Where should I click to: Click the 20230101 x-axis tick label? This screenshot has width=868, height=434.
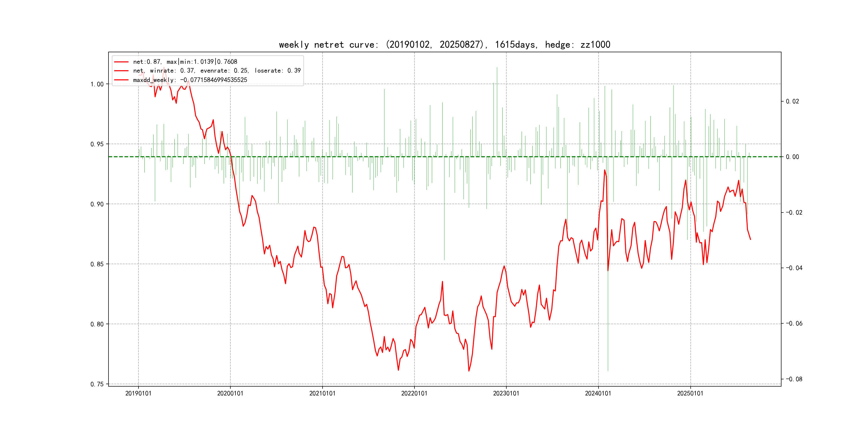tap(506, 393)
